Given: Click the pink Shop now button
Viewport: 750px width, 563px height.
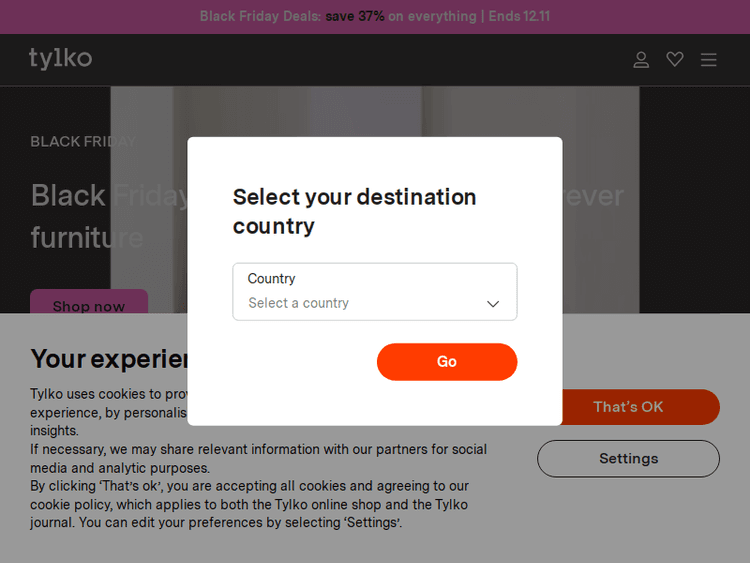Looking at the screenshot, I should [x=89, y=303].
